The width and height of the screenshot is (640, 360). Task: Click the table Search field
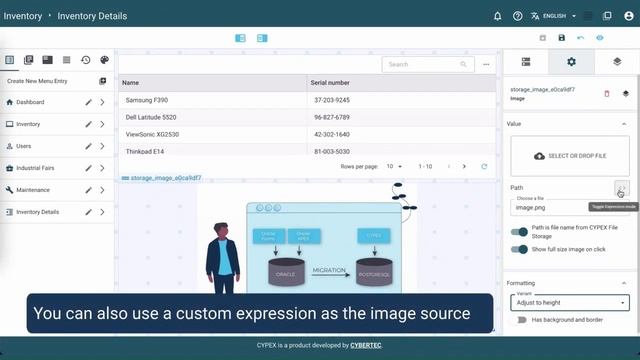[x=428, y=64]
